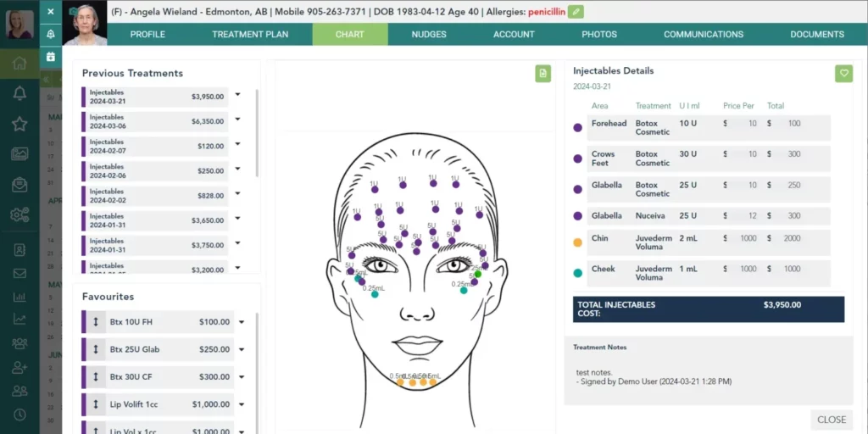Click the calendar icon below the bell
This screenshot has height=434, width=868.
click(51, 57)
